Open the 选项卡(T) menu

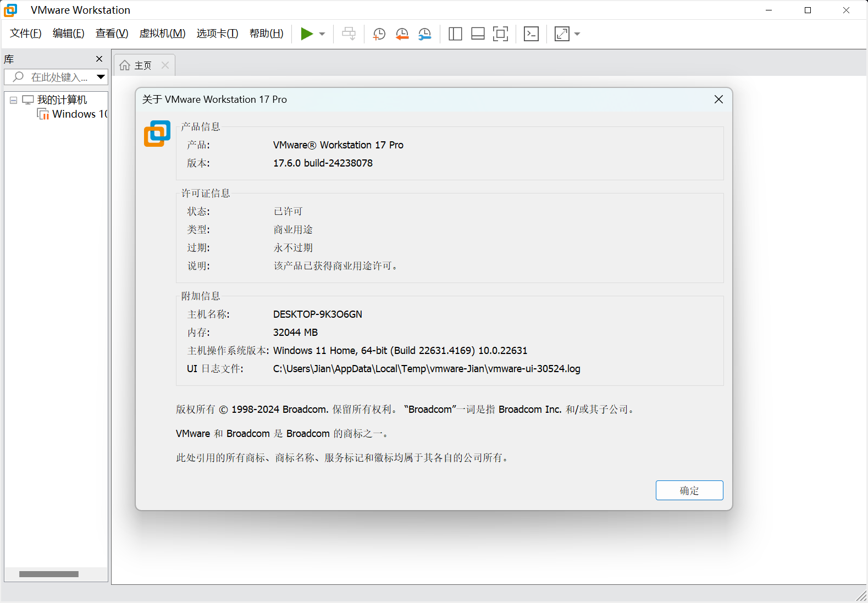tap(218, 34)
